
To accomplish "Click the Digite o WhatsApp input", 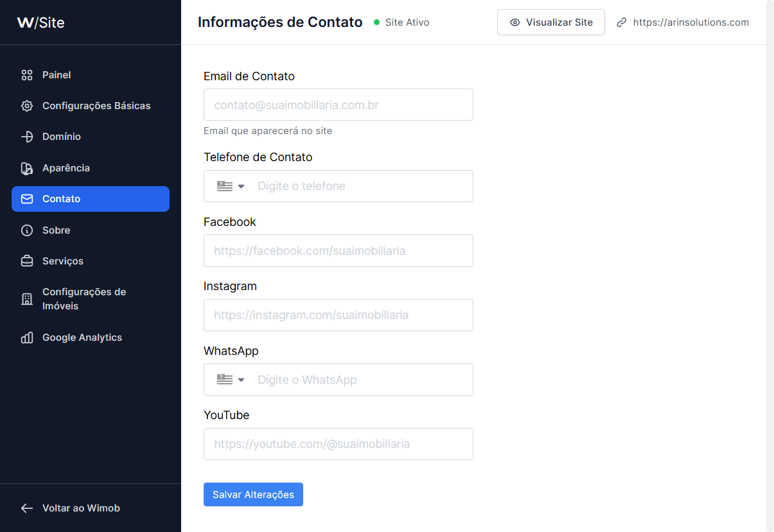I will pyautogui.click(x=362, y=380).
